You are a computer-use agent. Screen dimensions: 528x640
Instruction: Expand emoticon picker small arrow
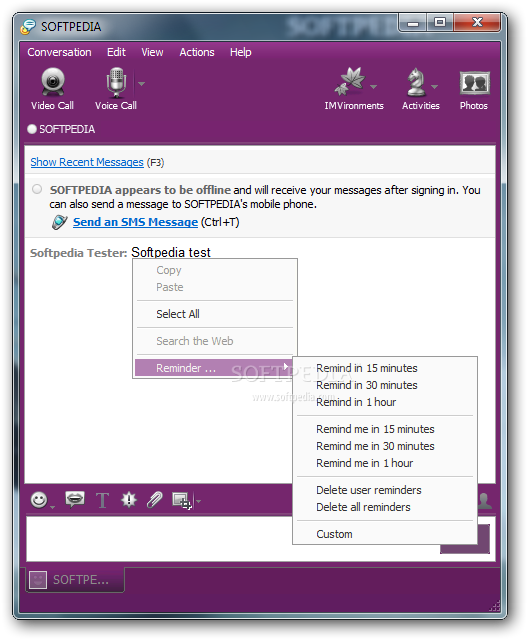[53, 507]
